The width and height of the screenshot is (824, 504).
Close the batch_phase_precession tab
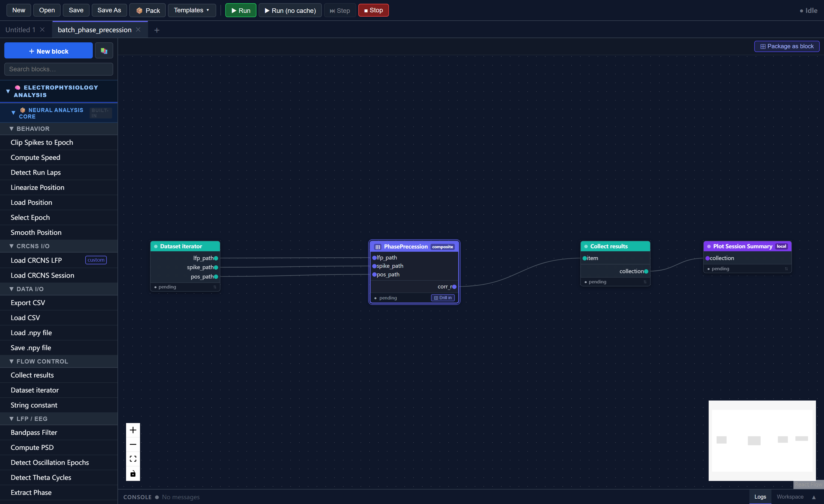[x=138, y=29]
